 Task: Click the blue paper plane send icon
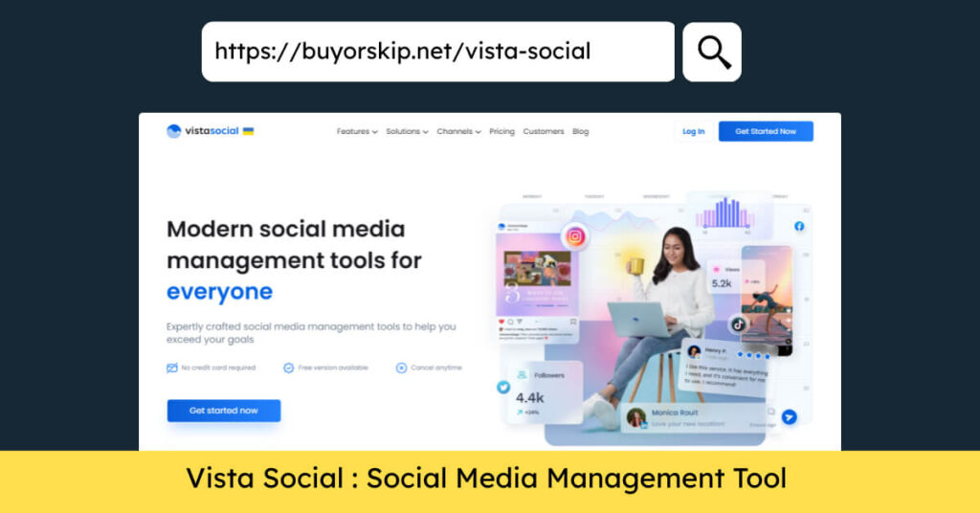click(x=790, y=416)
